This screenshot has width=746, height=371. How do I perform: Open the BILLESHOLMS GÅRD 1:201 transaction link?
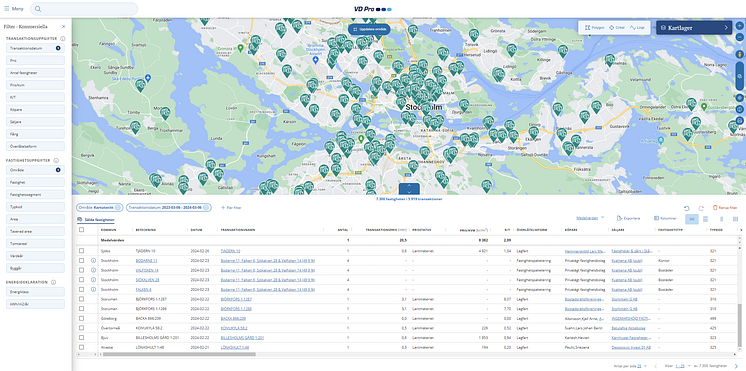(242, 338)
